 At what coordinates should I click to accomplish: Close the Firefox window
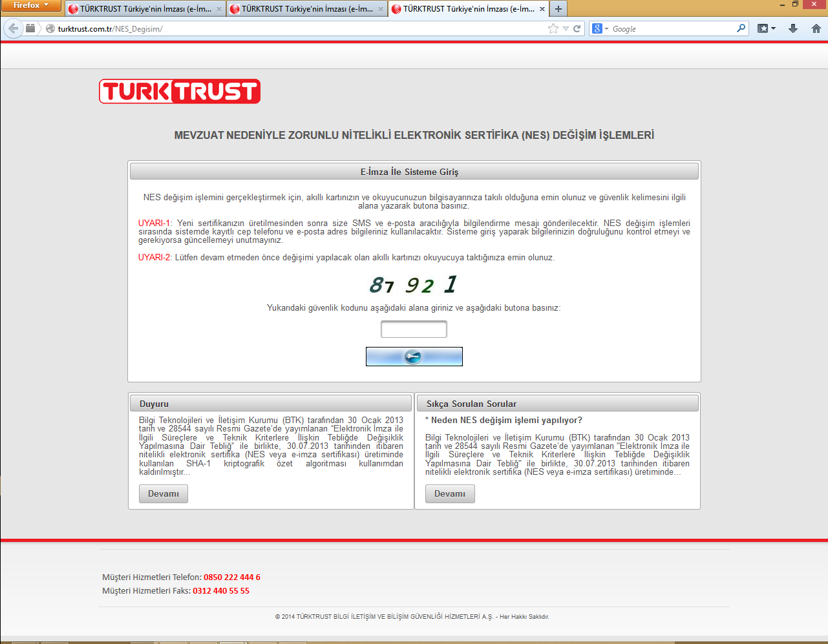click(x=814, y=5)
